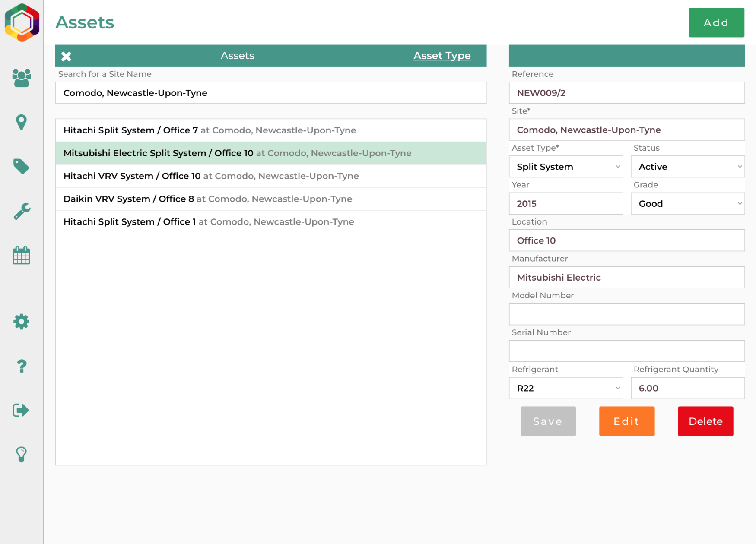Click the lightbulb ideas icon

pos(22,455)
